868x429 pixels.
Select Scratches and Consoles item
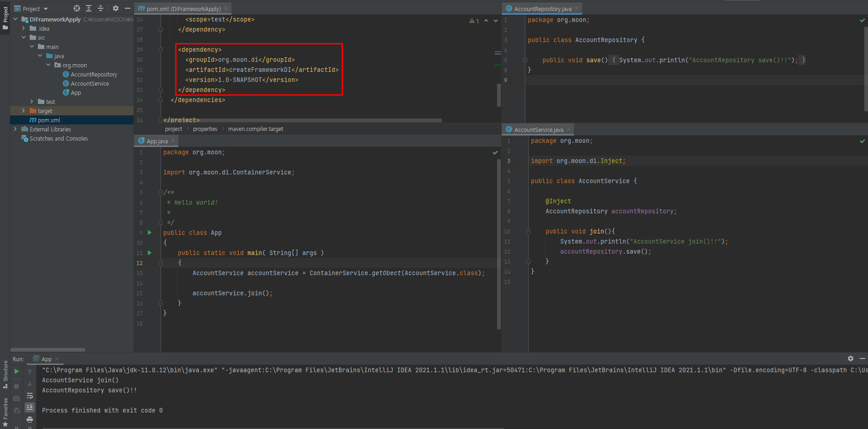(59, 138)
